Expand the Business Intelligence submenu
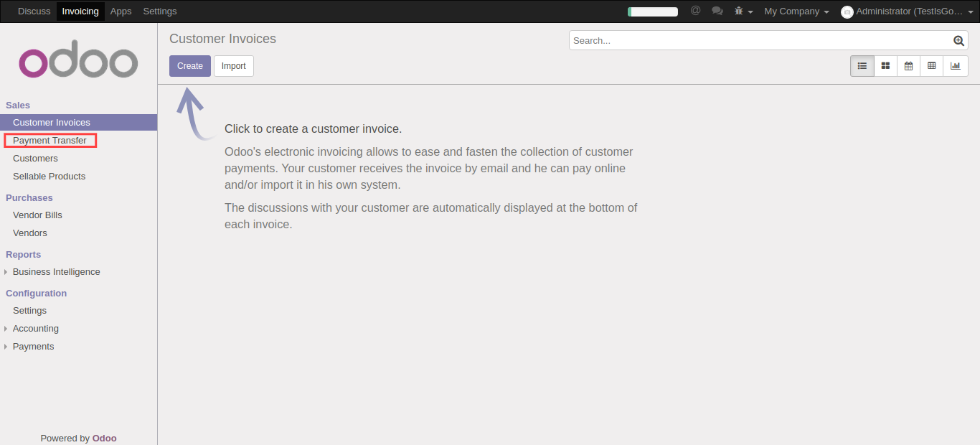Image resolution: width=980 pixels, height=445 pixels. pyautogui.click(x=56, y=272)
